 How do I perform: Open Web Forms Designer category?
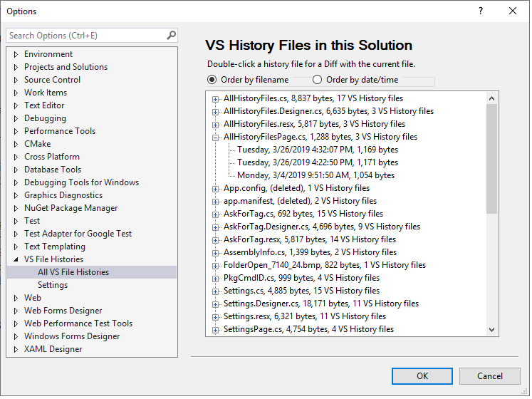coord(63,311)
